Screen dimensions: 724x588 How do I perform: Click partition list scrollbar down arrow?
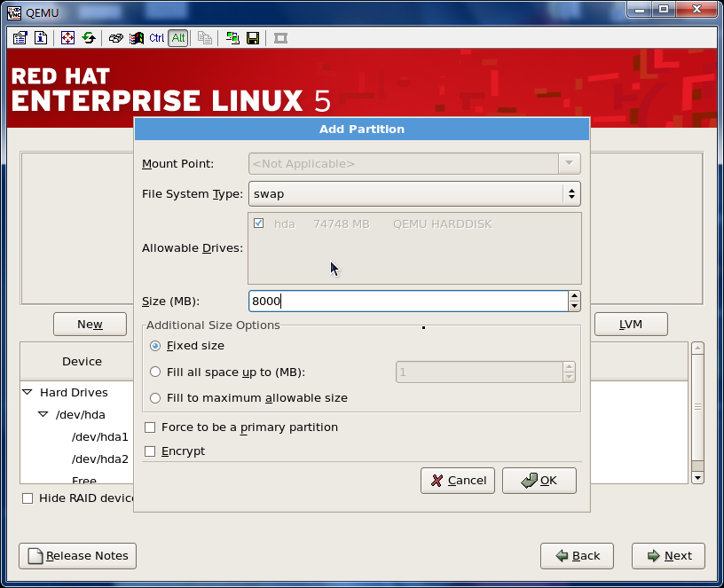point(697,478)
